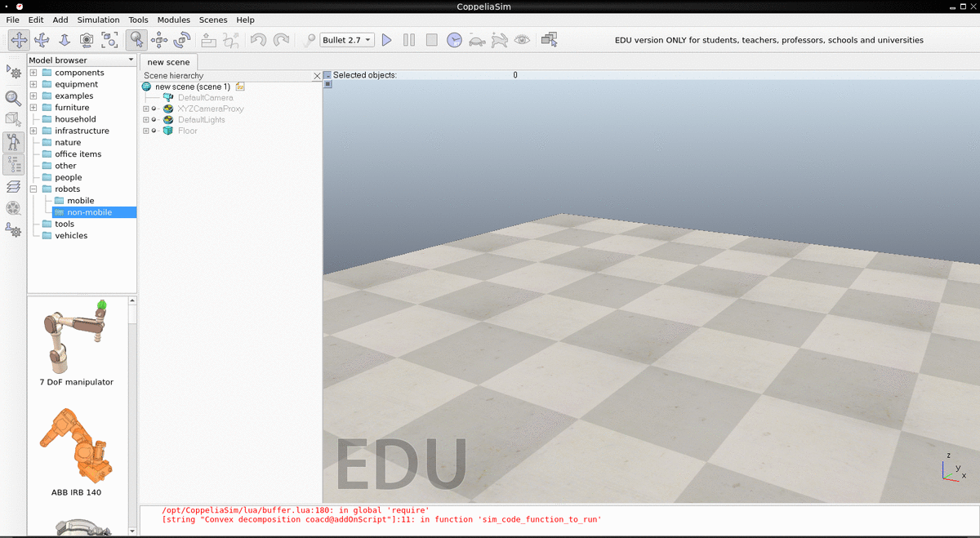
Task: Open simulation settings in left sidebar
Action: click(14, 72)
